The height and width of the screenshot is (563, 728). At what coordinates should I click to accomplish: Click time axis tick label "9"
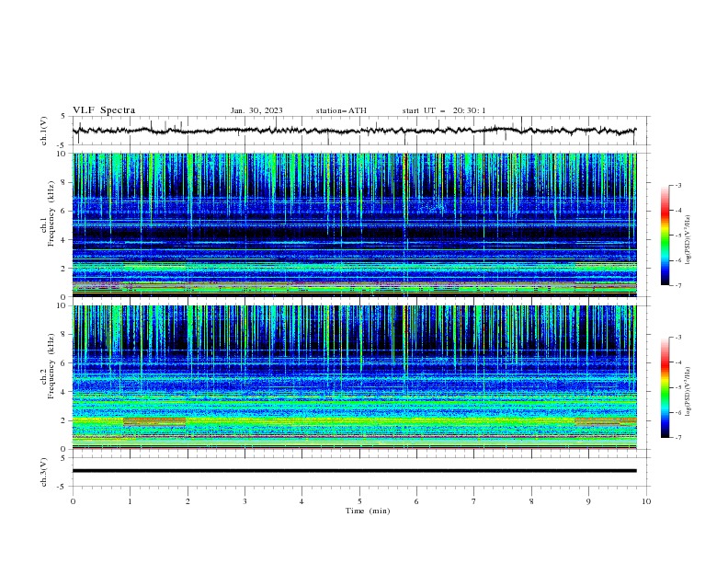coord(588,501)
